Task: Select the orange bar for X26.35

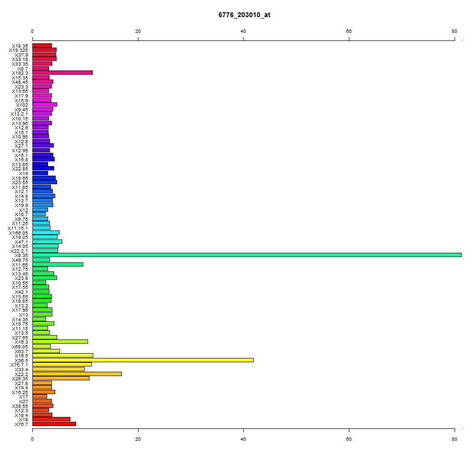Action: pyautogui.click(x=61, y=378)
